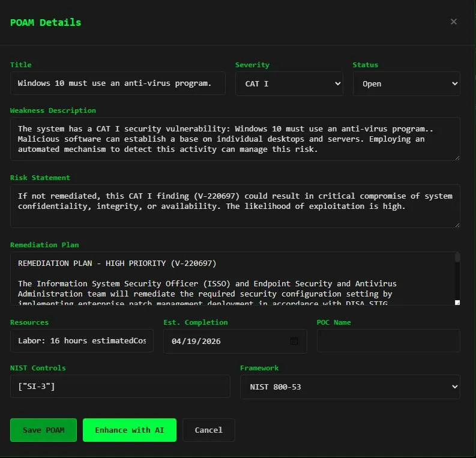Click the POC Name label
The height and width of the screenshot is (458, 476).
point(334,322)
